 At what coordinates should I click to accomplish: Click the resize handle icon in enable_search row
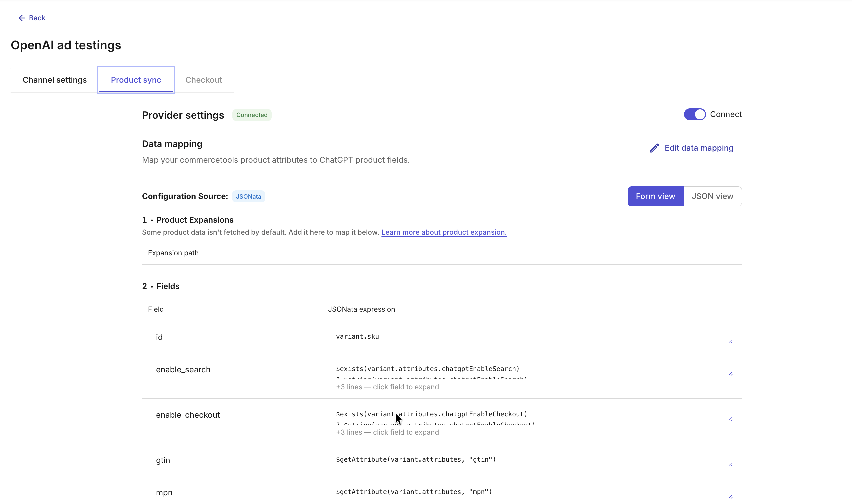point(730,374)
